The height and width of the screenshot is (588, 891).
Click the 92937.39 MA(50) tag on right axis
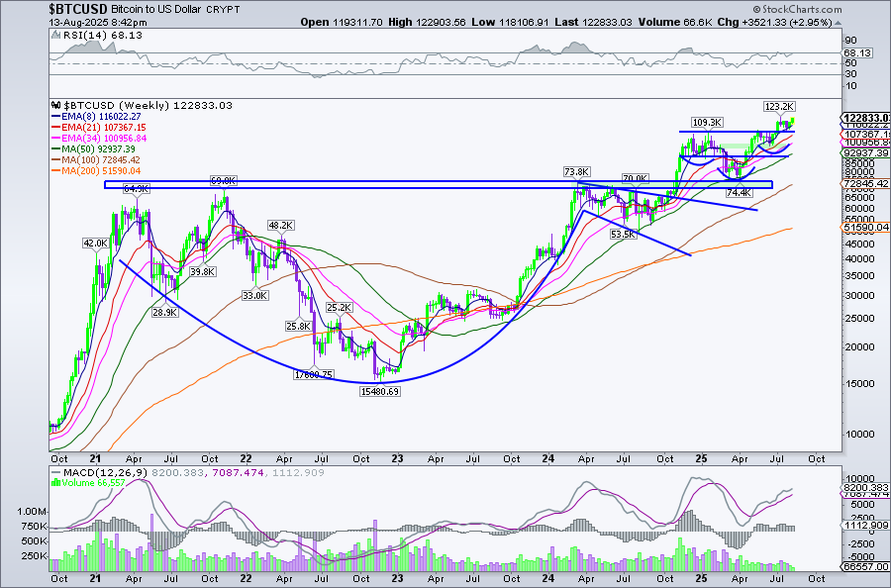click(x=865, y=152)
